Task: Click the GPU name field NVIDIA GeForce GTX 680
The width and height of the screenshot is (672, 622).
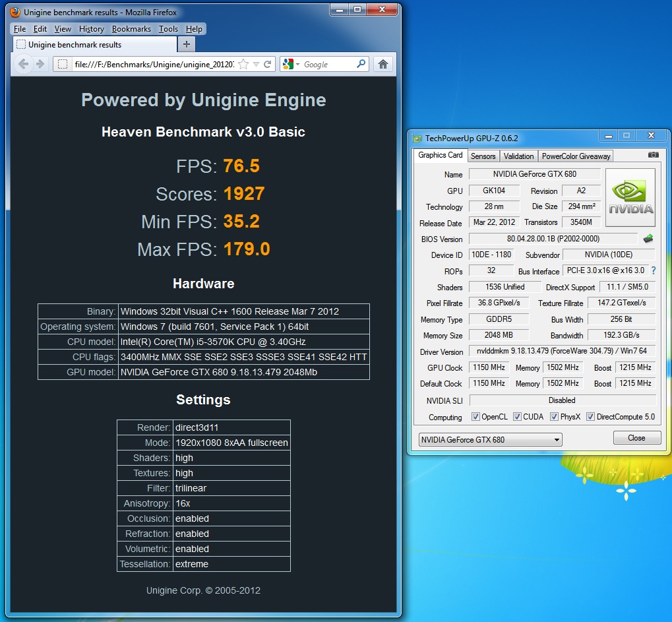Action: (x=534, y=174)
